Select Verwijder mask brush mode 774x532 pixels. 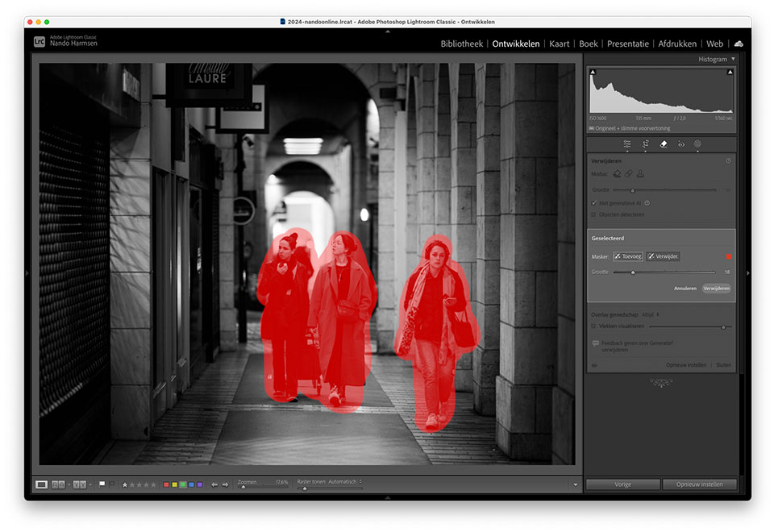[663, 256]
